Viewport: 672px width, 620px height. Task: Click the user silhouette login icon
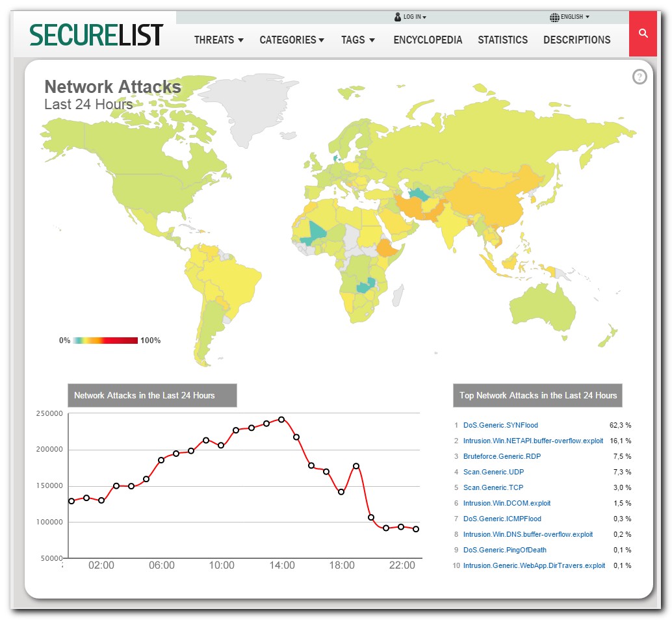pyautogui.click(x=398, y=17)
